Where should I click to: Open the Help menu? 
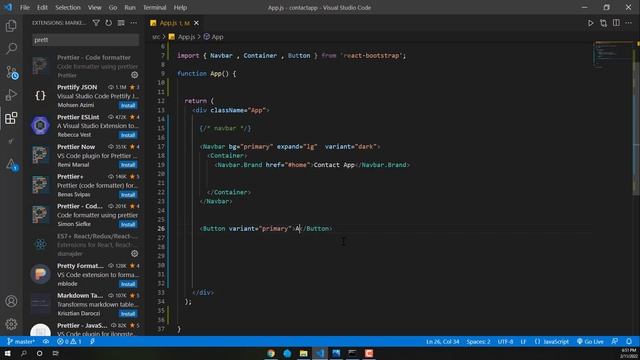pos(180,7)
